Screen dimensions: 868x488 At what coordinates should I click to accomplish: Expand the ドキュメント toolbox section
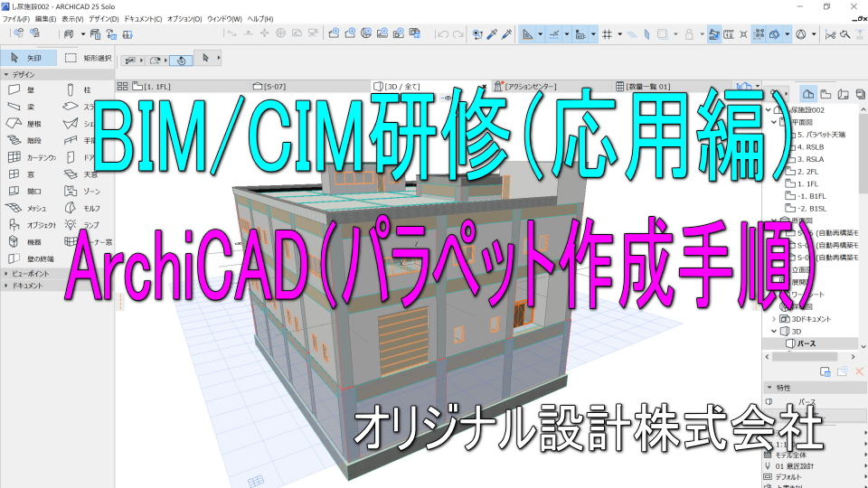coord(29,285)
